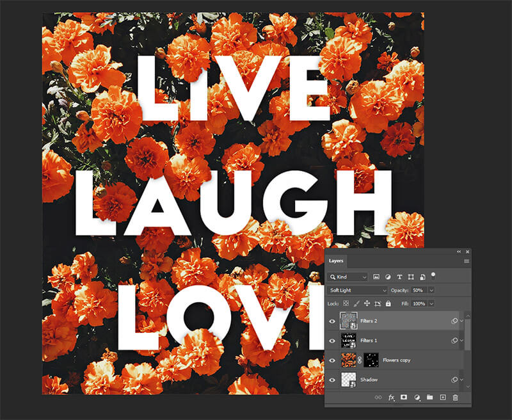Open the Soft Light blend mode dropdown
The height and width of the screenshot is (420, 512).
(357, 290)
